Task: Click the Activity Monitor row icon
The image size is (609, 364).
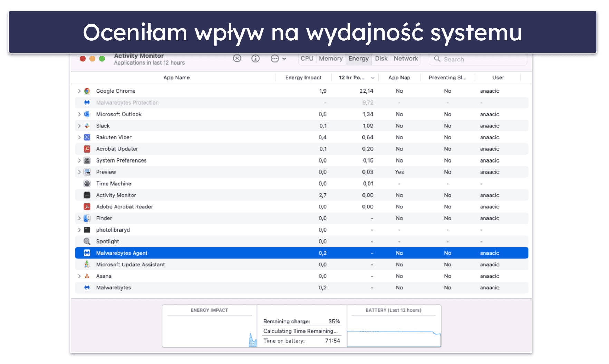Action: tap(87, 195)
